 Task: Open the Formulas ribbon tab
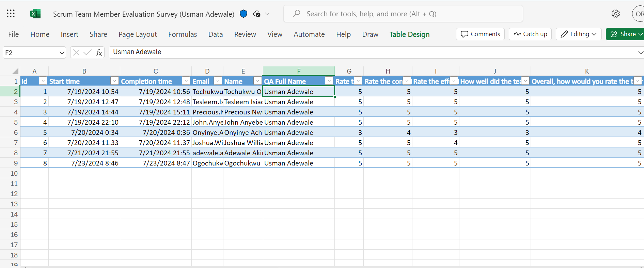point(183,34)
